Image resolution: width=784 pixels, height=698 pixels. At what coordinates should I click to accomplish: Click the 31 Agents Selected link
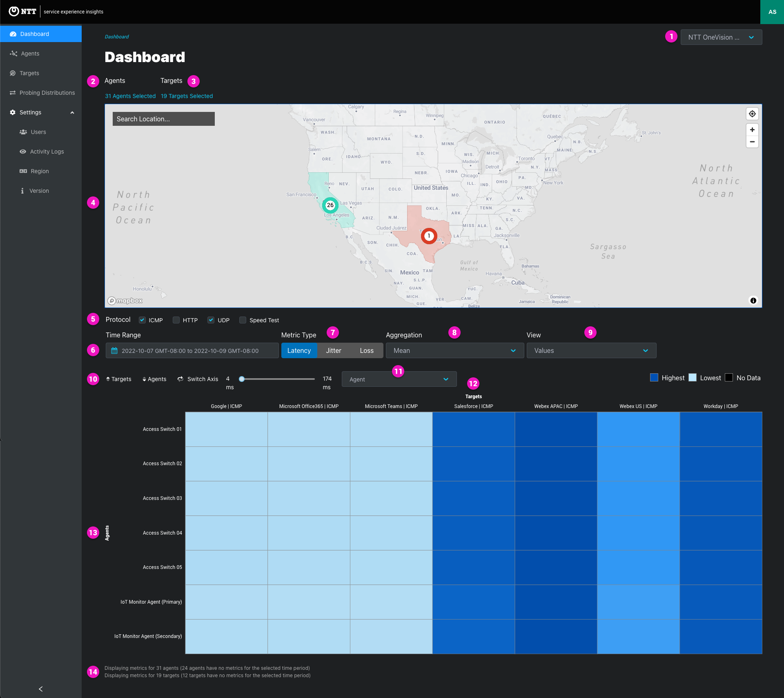(130, 96)
